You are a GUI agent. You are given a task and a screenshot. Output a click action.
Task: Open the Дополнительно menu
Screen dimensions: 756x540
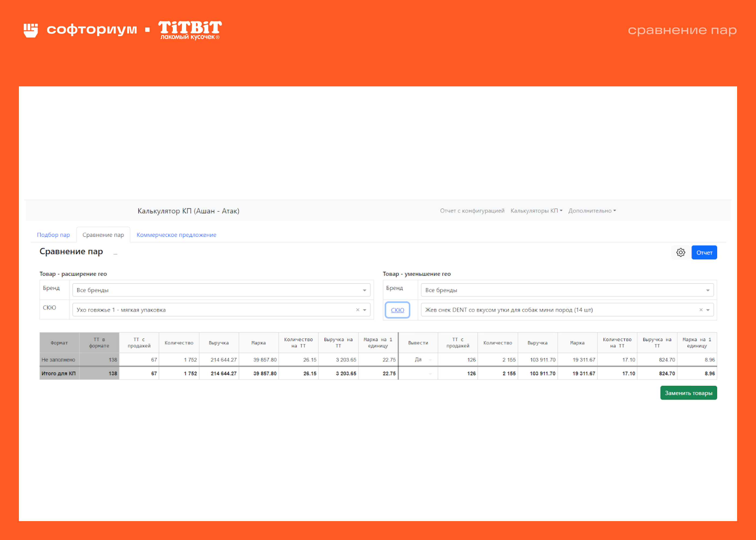click(592, 211)
